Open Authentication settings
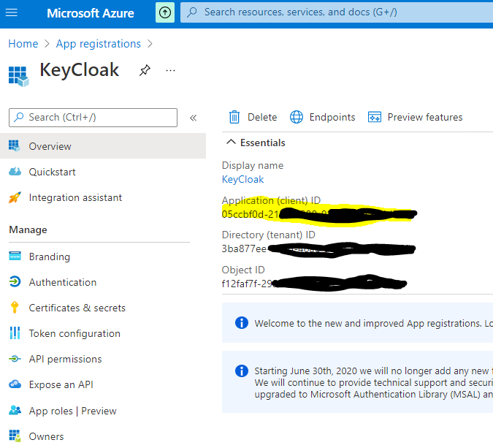This screenshot has width=493, height=448. [x=63, y=282]
